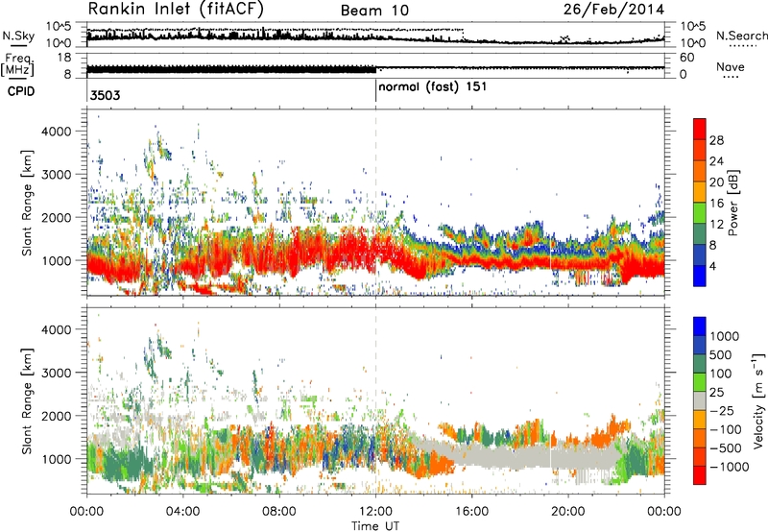The image size is (768, 532).
Task: Click the 'normal (fast) 151' CPID label
Action: point(433,86)
